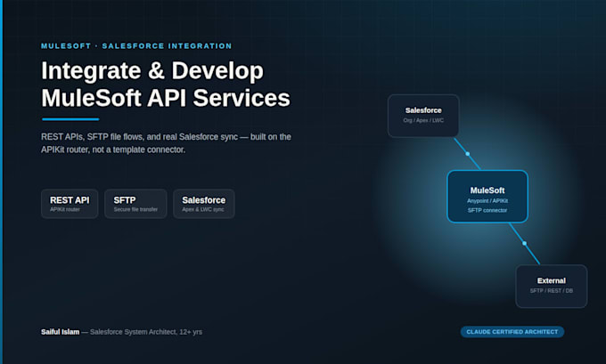Select the Salesforce Org / Apex / LWC node
This screenshot has height=364, width=606.
[423, 116]
